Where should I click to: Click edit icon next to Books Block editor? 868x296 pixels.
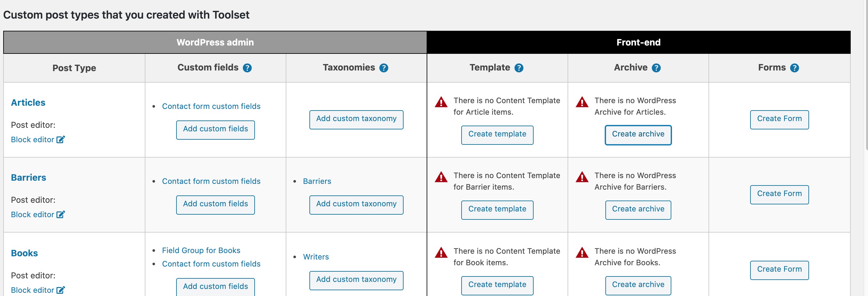point(61,290)
